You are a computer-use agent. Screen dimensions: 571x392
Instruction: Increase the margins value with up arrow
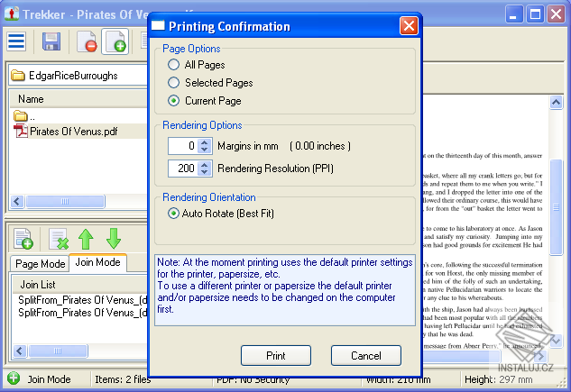tap(204, 142)
